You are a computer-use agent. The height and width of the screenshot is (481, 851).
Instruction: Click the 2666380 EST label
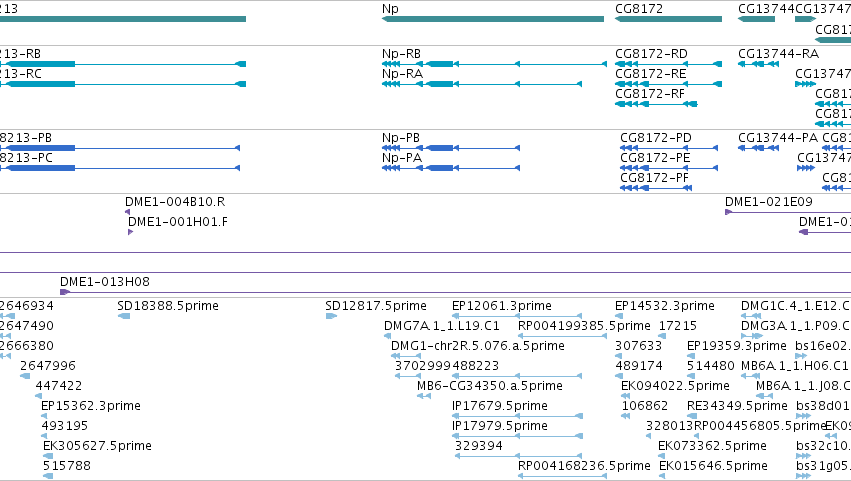click(x=27, y=346)
